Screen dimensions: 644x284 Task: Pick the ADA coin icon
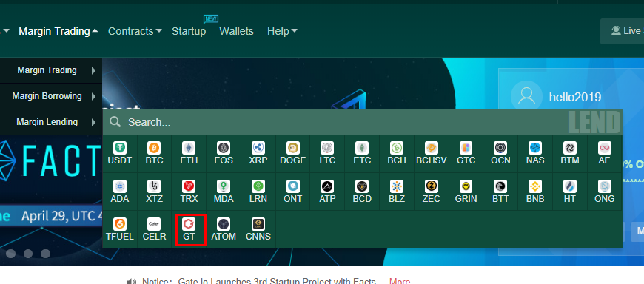tap(120, 186)
